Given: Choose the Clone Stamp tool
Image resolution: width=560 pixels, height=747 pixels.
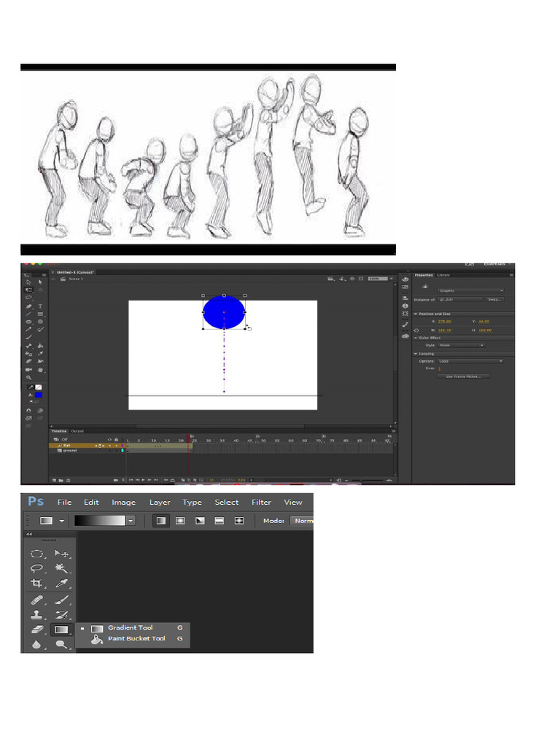Looking at the screenshot, I should (36, 614).
